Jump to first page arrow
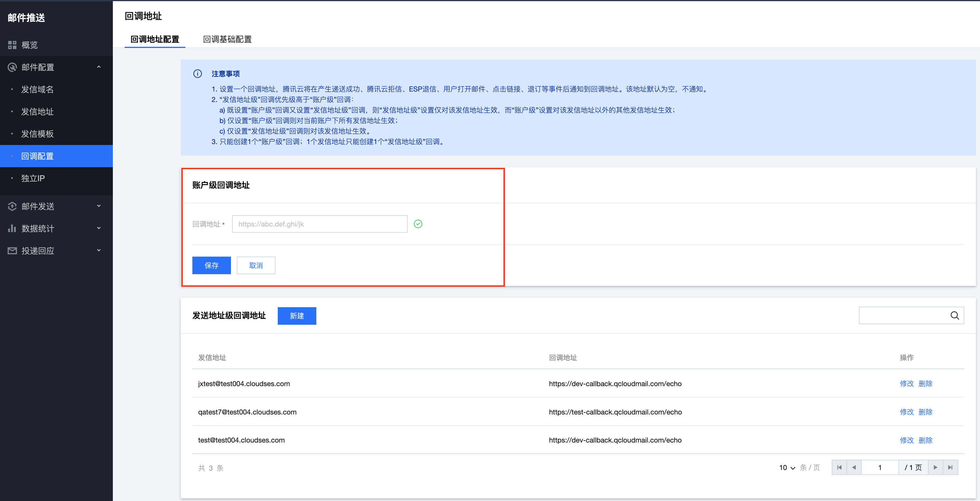This screenshot has width=980, height=501. pyautogui.click(x=839, y=467)
